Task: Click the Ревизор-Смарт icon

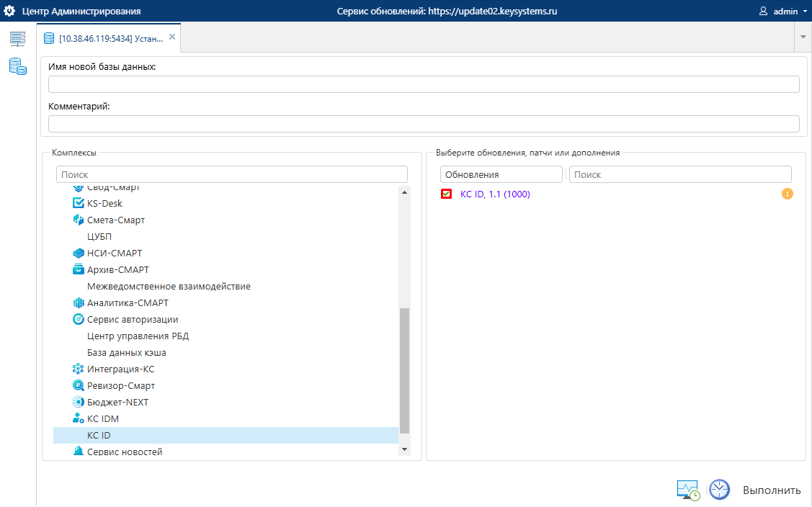Action: [x=79, y=385]
